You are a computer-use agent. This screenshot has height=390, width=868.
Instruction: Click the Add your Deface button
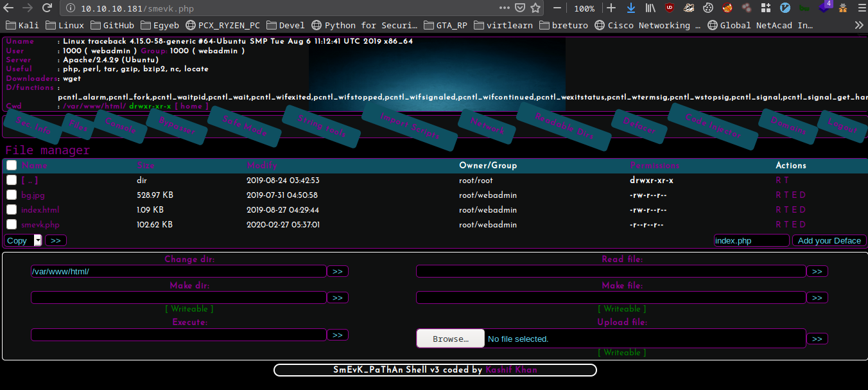pos(829,240)
